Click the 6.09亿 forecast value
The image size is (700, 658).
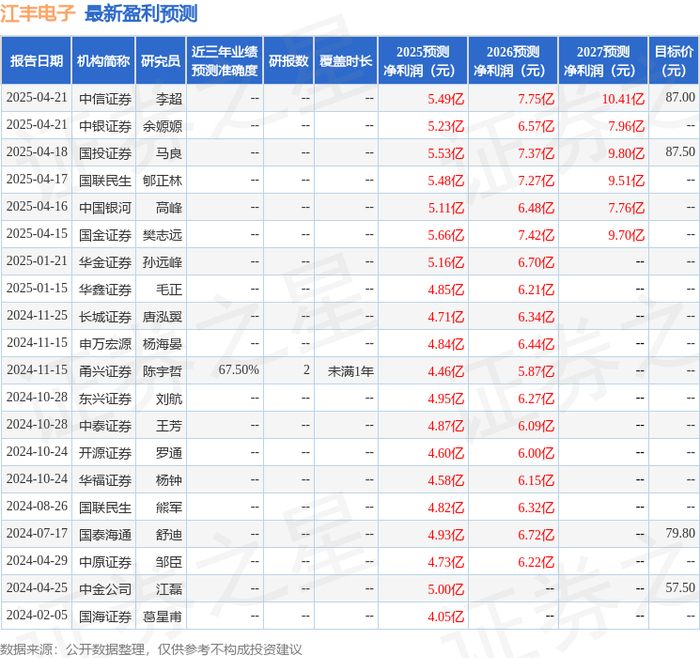pos(536,425)
